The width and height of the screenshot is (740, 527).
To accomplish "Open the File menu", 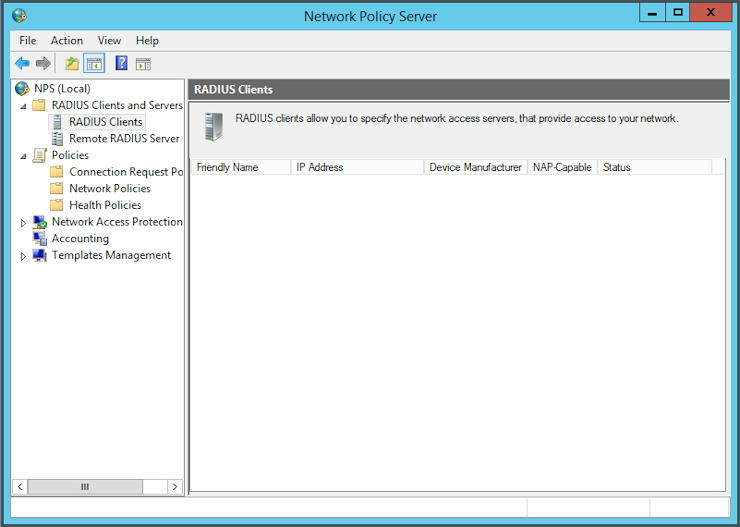I will [27, 41].
